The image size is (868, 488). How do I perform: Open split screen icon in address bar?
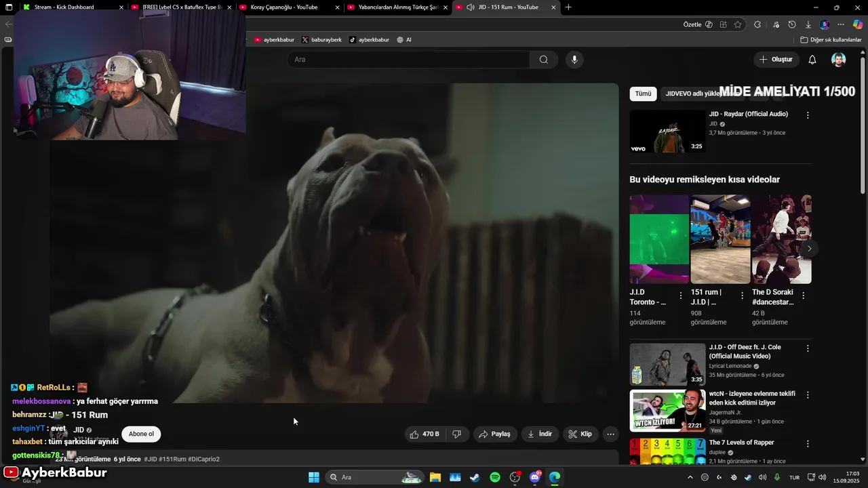(724, 24)
